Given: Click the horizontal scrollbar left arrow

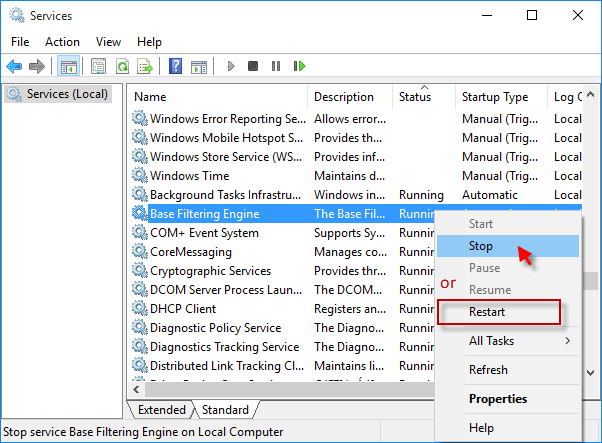Looking at the screenshot, I should point(136,389).
